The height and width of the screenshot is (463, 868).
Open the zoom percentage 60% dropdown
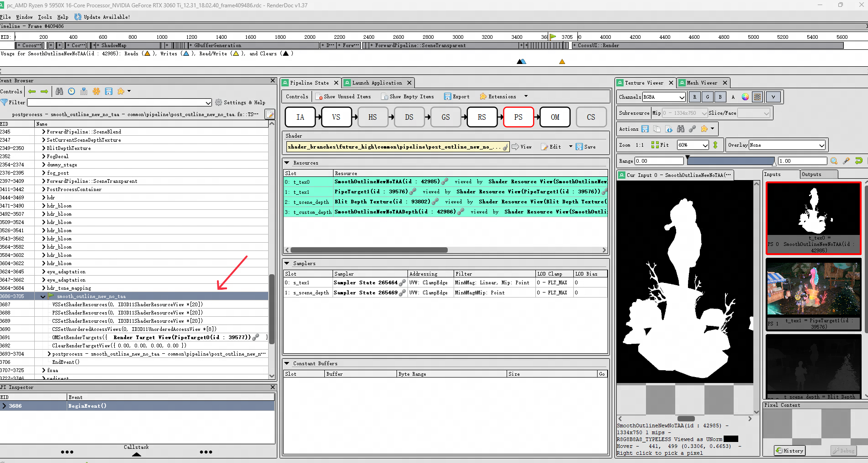[693, 145]
